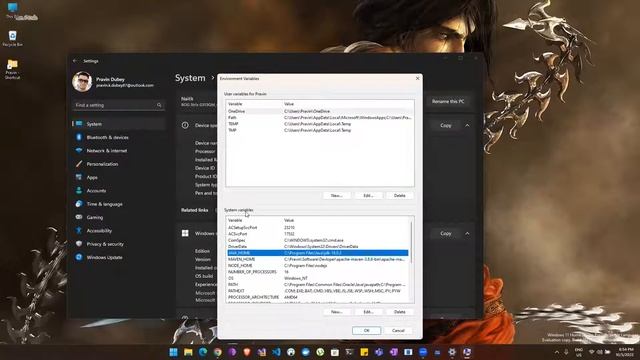Viewport: 640px width, 360px height.
Task: Select the PROCESSOR_ARCHITECTURE system variable row
Action: 318,297
